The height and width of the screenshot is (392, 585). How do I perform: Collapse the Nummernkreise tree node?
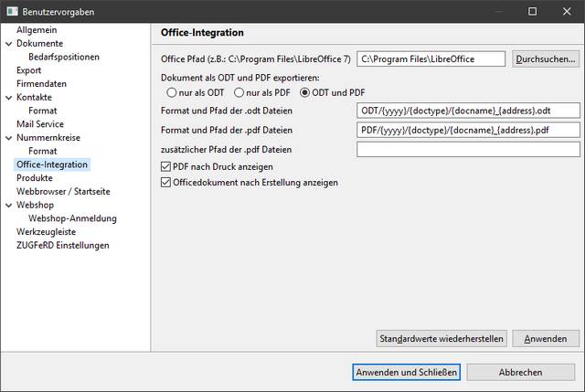[8, 138]
